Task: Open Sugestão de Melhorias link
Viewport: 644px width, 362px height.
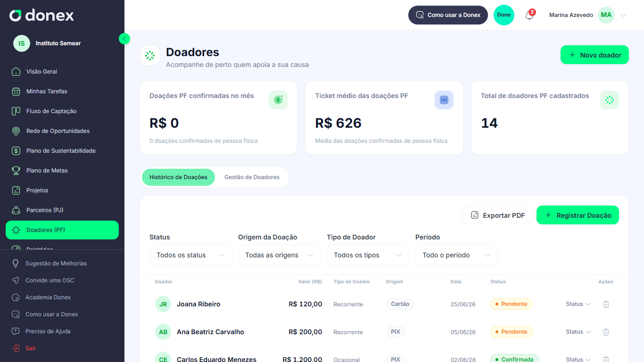Action: click(x=56, y=263)
